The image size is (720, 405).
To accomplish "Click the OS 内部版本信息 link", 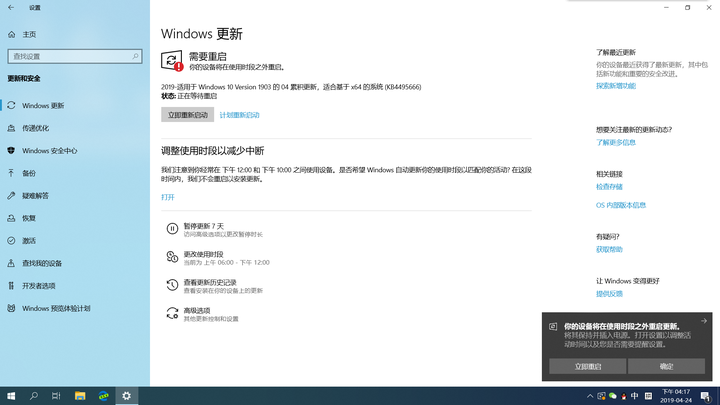I will point(621,205).
